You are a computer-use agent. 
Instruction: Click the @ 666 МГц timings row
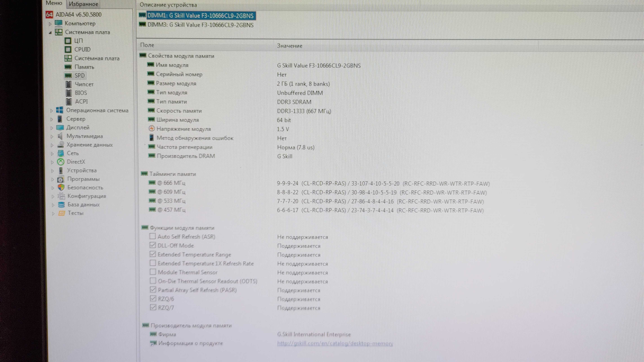[x=319, y=183]
